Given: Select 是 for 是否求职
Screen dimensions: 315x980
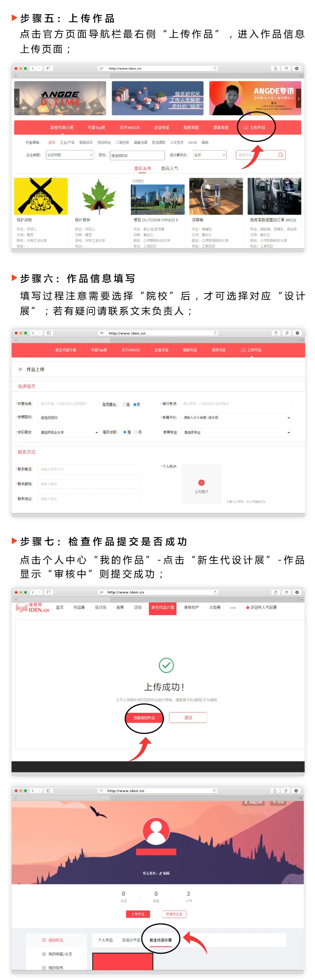Looking at the screenshot, I should click(x=125, y=432).
